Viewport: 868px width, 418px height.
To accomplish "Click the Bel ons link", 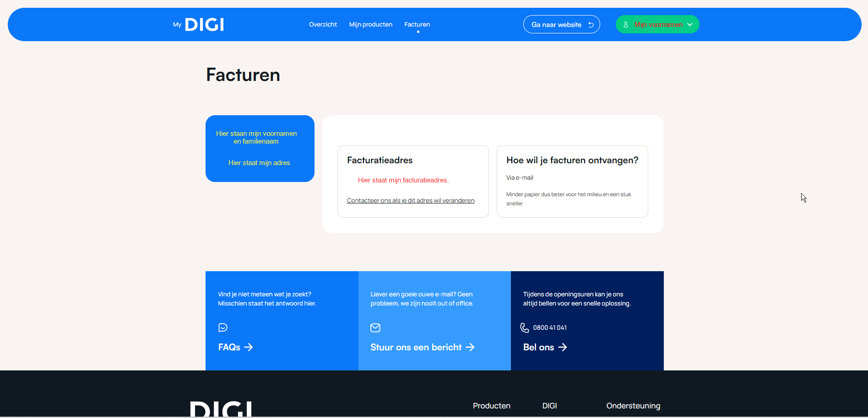I will pos(538,347).
